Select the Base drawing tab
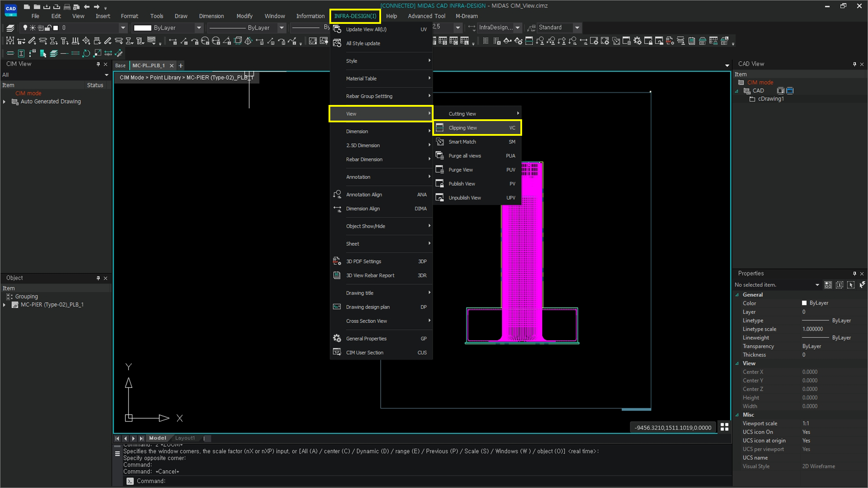The width and height of the screenshot is (868, 488). pos(120,66)
